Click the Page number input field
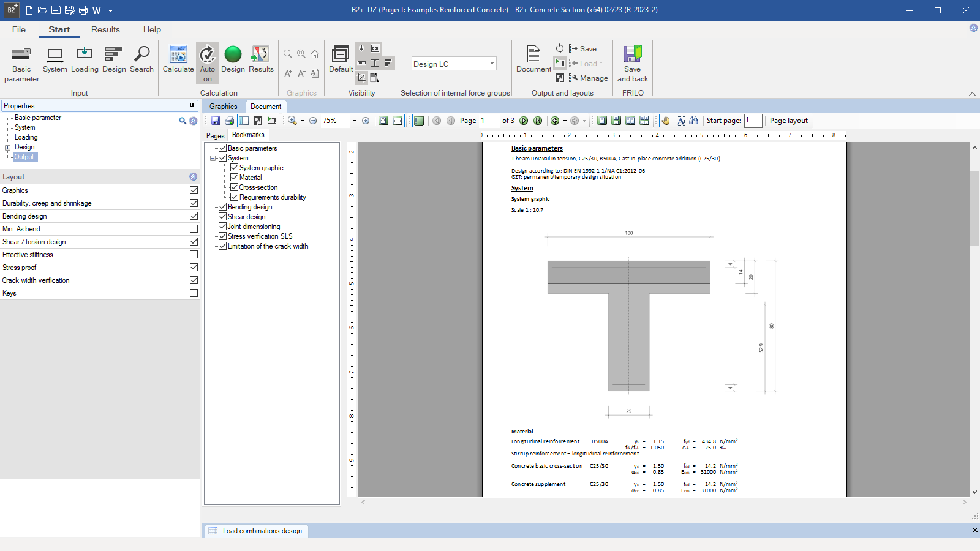The height and width of the screenshot is (551, 980). pyautogui.click(x=489, y=121)
